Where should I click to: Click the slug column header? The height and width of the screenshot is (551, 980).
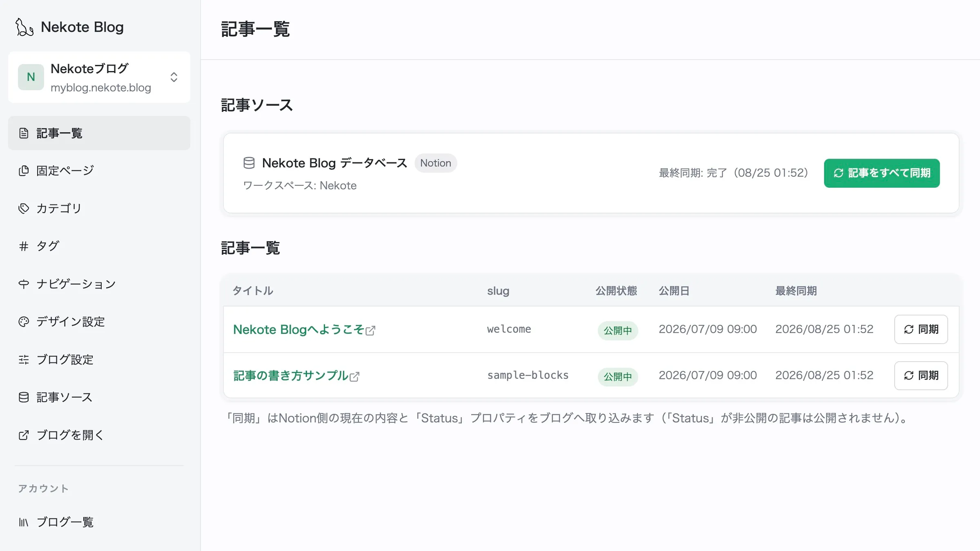pos(498,291)
